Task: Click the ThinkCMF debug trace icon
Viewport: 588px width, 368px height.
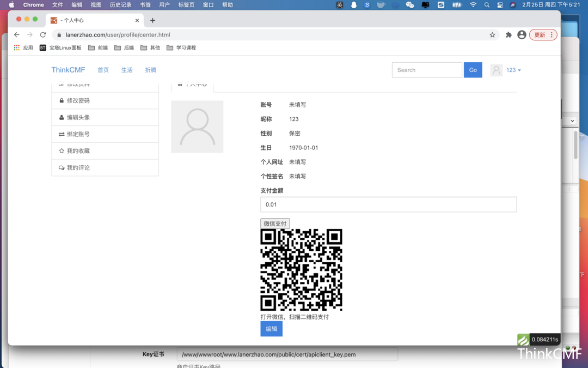Action: [524, 340]
